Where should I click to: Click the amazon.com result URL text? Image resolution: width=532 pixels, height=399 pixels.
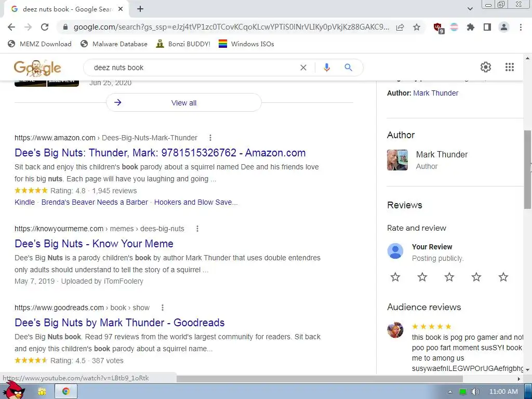tap(106, 138)
